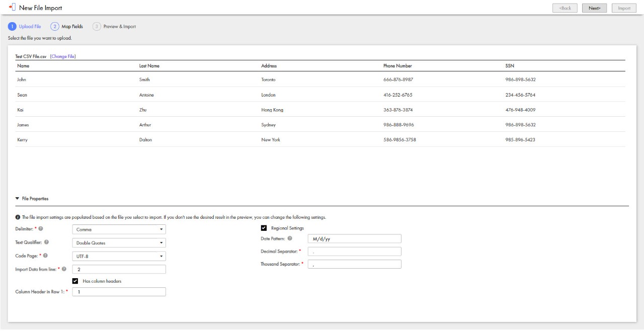Click the SSN cell in John's row
Screen dimensions: 644x331
tap(520, 79)
